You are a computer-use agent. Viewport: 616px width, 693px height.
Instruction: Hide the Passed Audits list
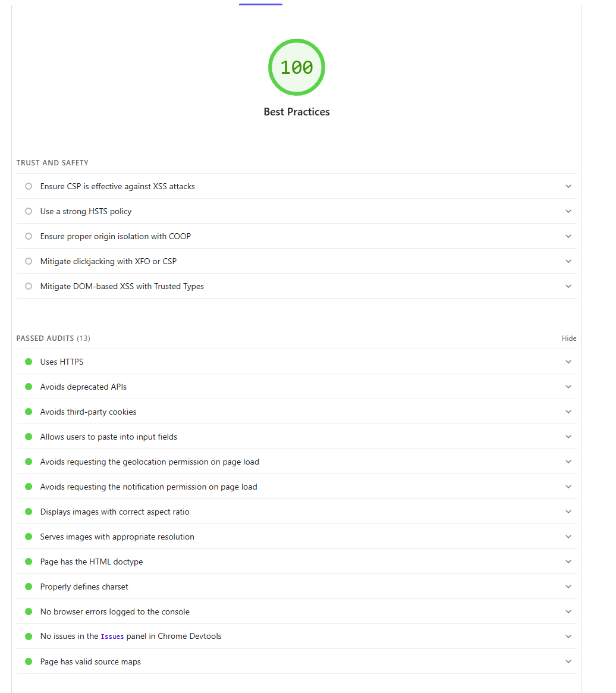569,338
